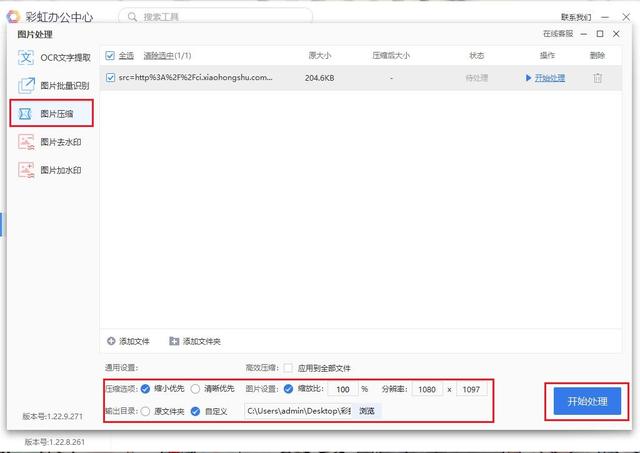Open OCR文字提取 in the sidebar
Viewport: 640px width, 453px height.
click(x=54, y=58)
